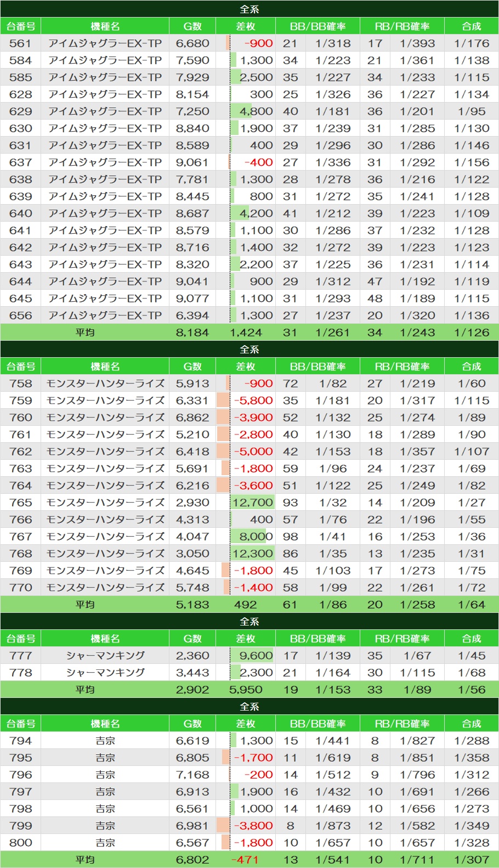Click combined rate 1/27 in row 765
Image resolution: width=499 pixels, height=868 pixels.
[x=472, y=503]
